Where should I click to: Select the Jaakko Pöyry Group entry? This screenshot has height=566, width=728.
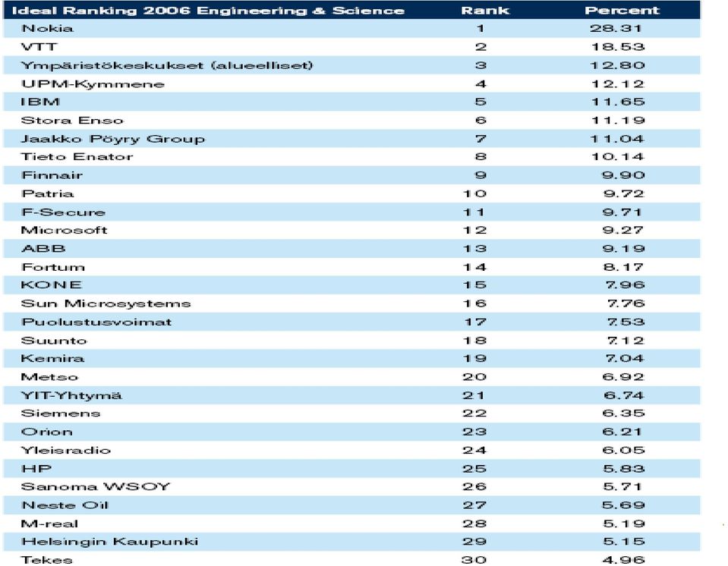(113, 139)
